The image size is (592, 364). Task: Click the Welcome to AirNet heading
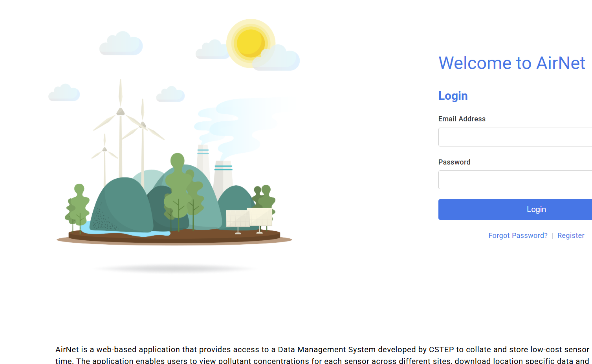pyautogui.click(x=511, y=63)
